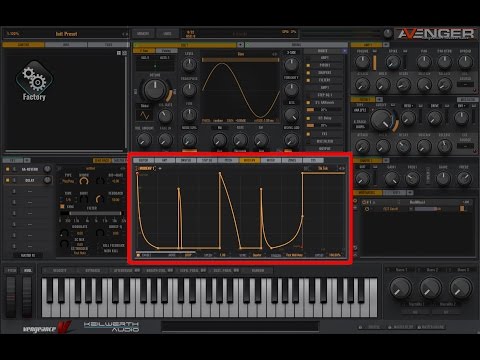Click the amp VOLUME knob

pos(362,62)
